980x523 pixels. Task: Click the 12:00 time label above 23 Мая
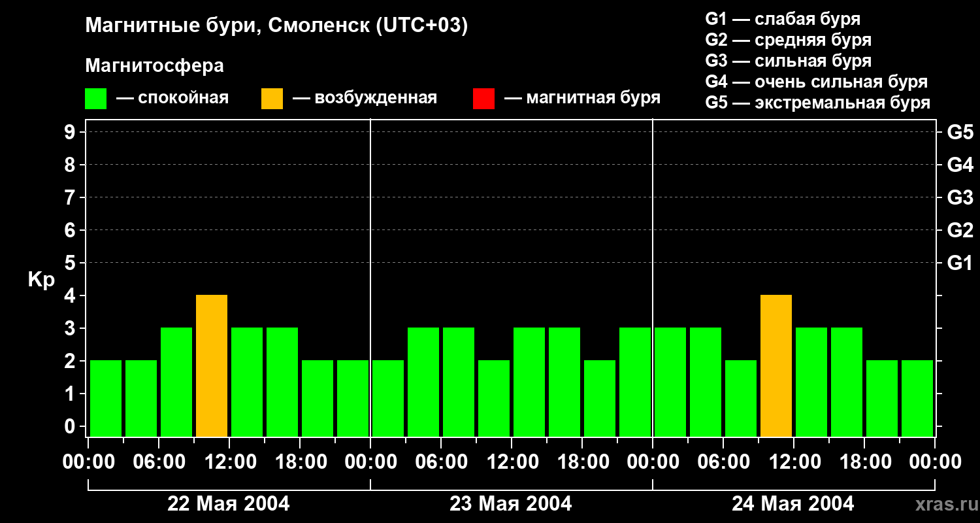512,462
